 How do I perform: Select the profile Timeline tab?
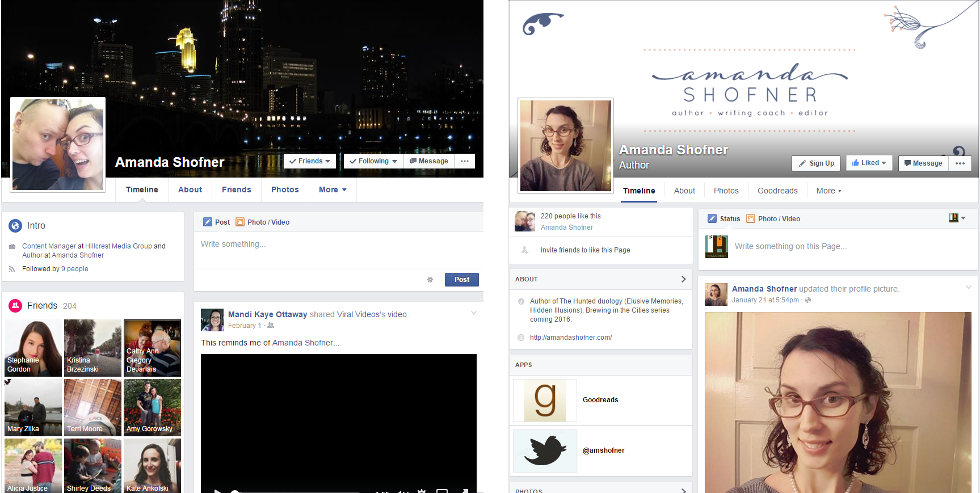coord(142,190)
